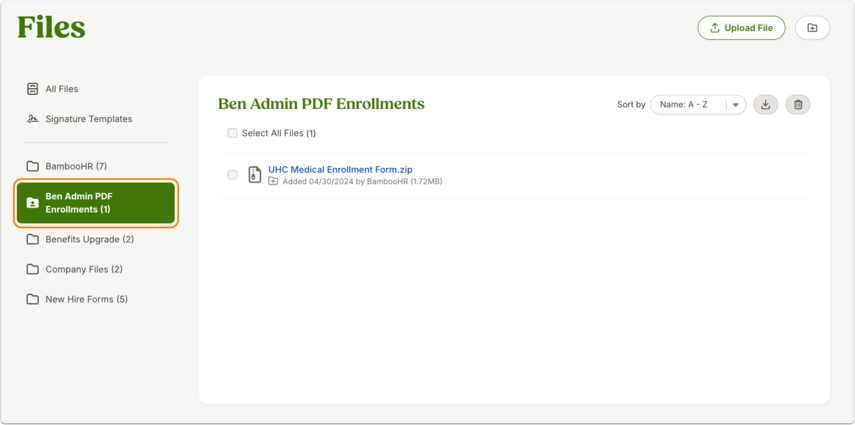Viewport: 855px width, 425px height.
Task: Click the new folder icon button
Action: 812,28
